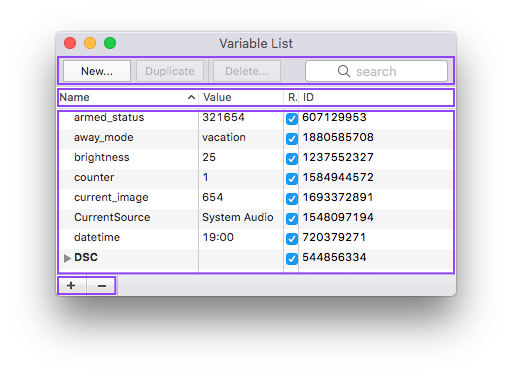Select the counter variable name
Screen dimensions: 512x376
(94, 177)
